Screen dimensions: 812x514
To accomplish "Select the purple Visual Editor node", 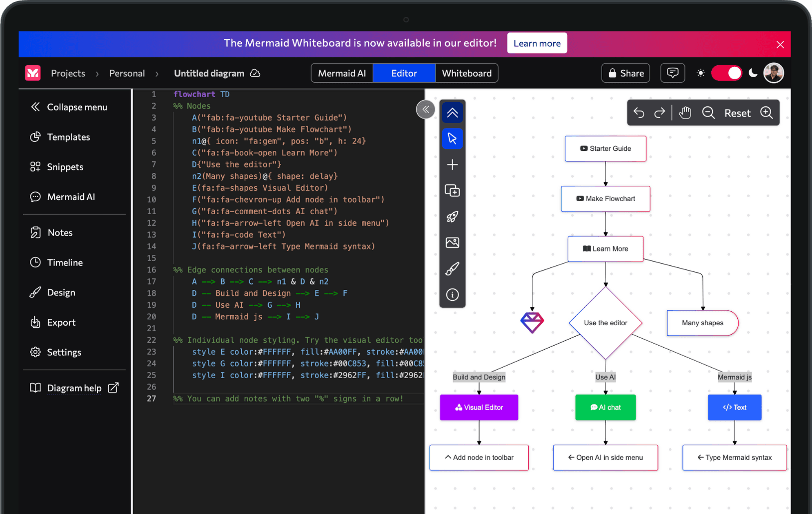I will [x=479, y=407].
